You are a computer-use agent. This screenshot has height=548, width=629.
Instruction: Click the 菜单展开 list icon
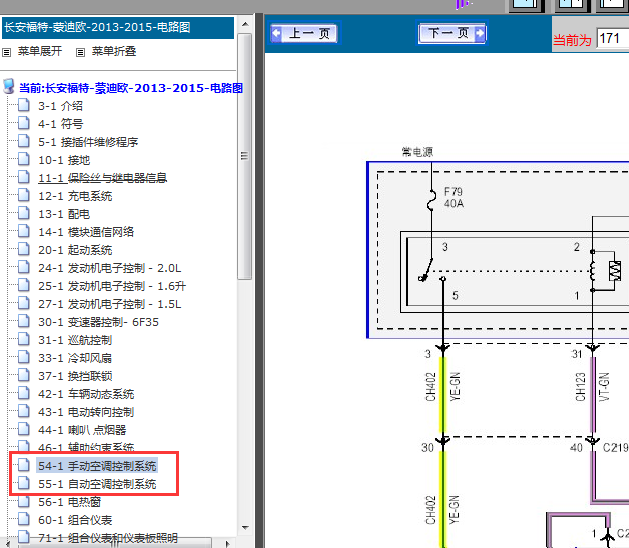point(6,52)
